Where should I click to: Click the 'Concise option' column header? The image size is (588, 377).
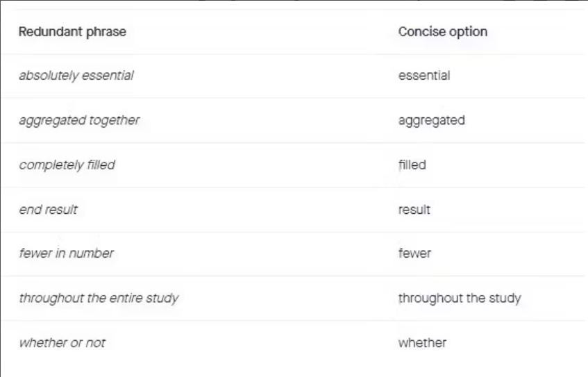(443, 32)
